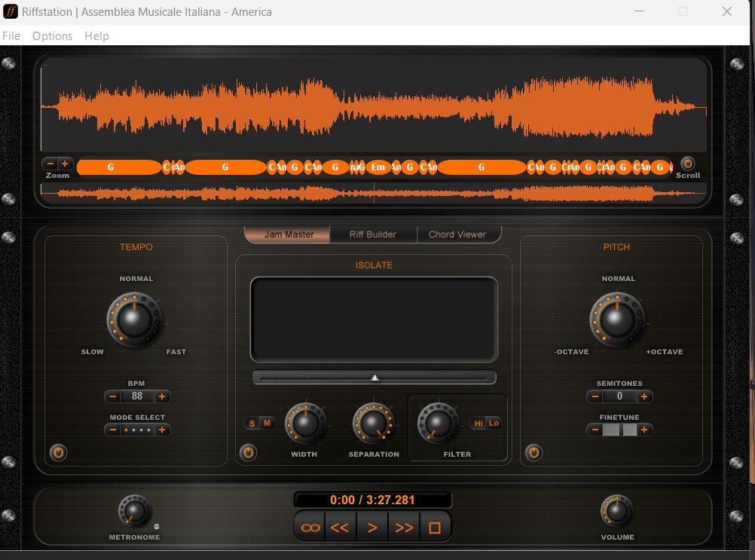The width and height of the screenshot is (755, 560).
Task: Click the PITCH section heading
Action: click(x=616, y=247)
